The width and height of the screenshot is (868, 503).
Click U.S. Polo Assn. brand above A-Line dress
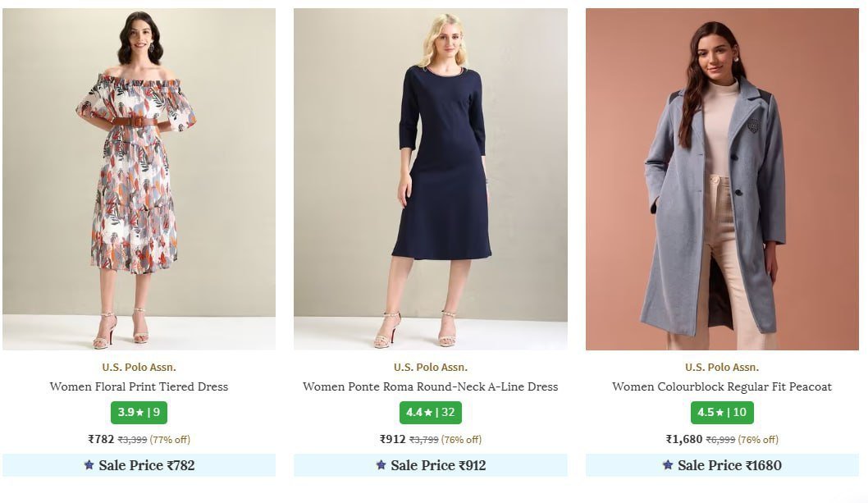click(x=430, y=368)
